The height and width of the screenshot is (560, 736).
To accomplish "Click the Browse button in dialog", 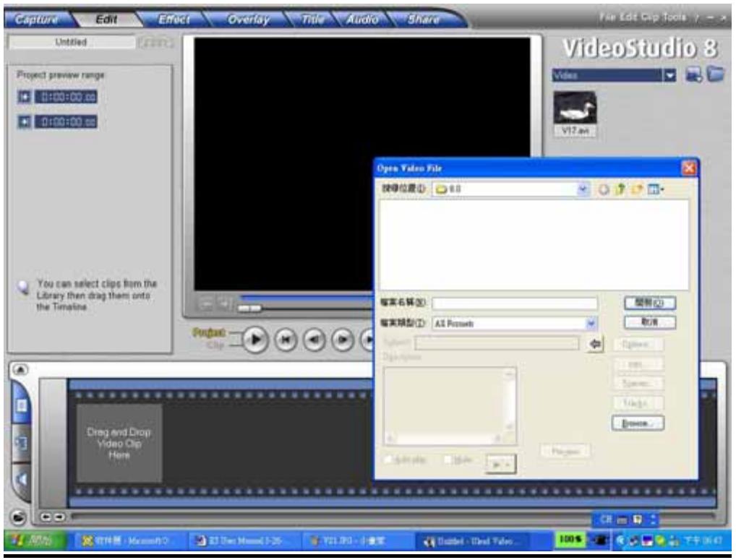I will coord(638,423).
